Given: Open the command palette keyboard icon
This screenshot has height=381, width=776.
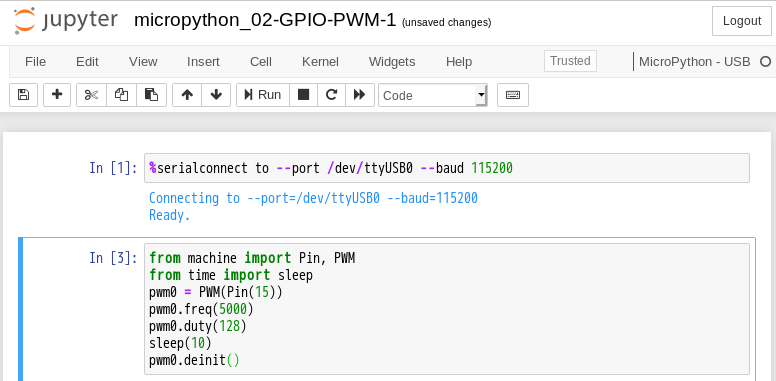Looking at the screenshot, I should point(513,95).
